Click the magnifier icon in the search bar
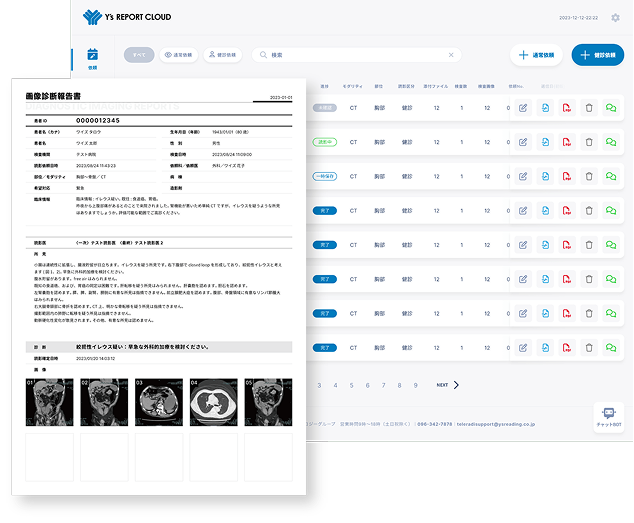 [263, 55]
